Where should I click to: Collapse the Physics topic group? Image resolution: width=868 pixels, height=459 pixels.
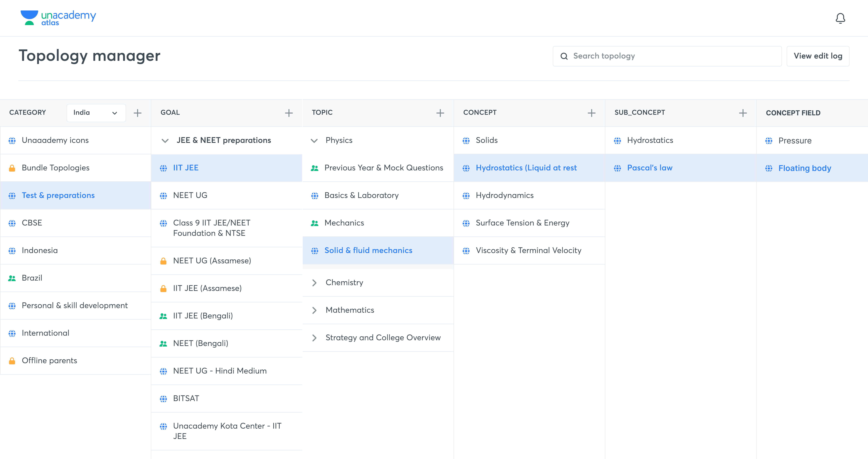tap(314, 141)
